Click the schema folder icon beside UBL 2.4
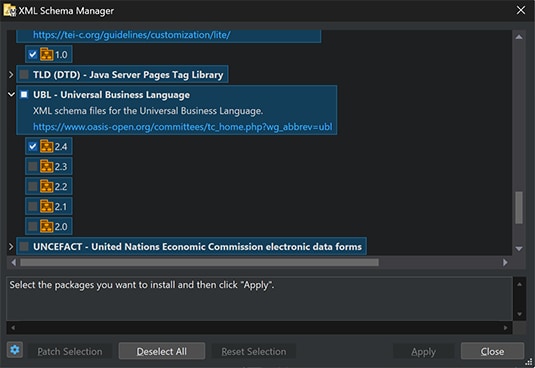The image size is (535, 368). [47, 146]
